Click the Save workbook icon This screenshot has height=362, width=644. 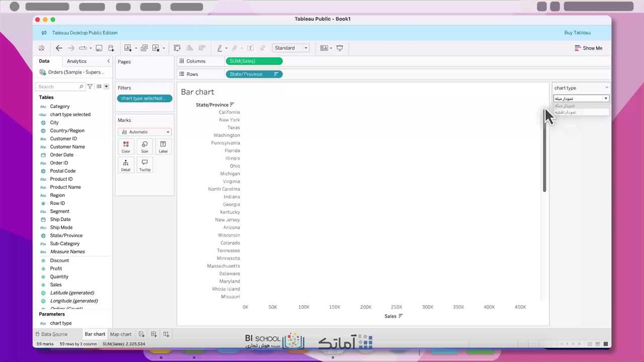point(99,48)
